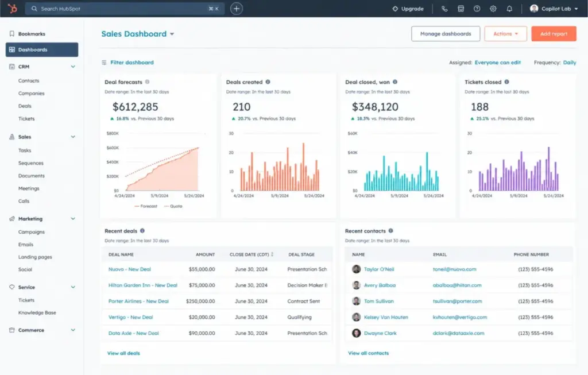
Task: Click the HubSpot sprocket logo
Action: pos(13,8)
